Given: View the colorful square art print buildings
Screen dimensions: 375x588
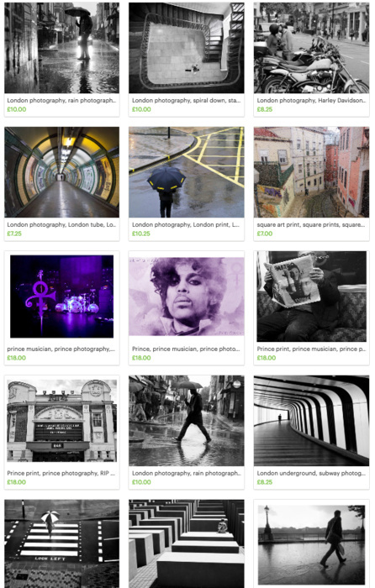Looking at the screenshot, I should click(311, 172).
